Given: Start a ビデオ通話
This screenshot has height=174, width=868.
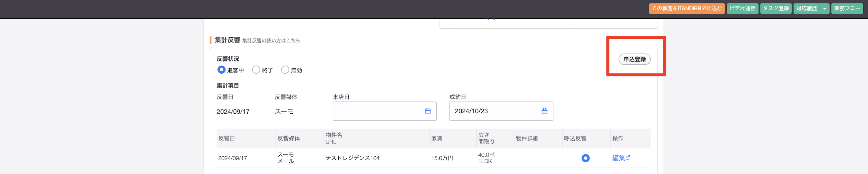Looking at the screenshot, I should 742,8.
